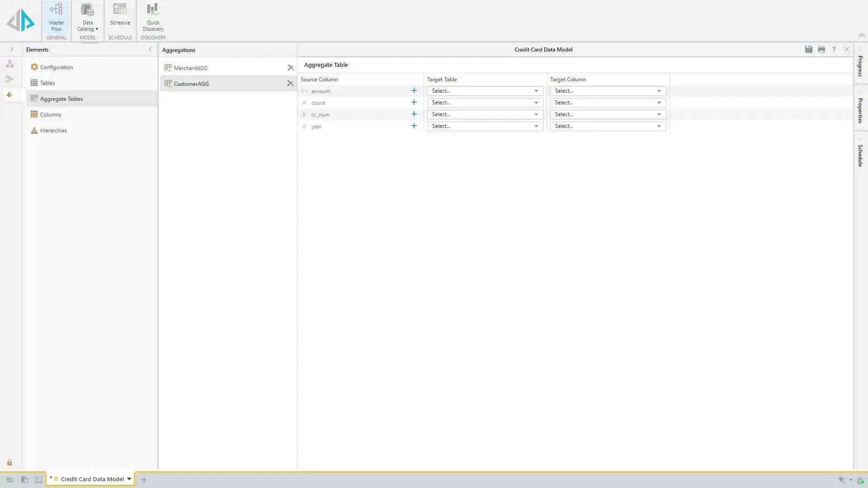Select Configuration in the Elements list
868x488 pixels.
(56, 67)
